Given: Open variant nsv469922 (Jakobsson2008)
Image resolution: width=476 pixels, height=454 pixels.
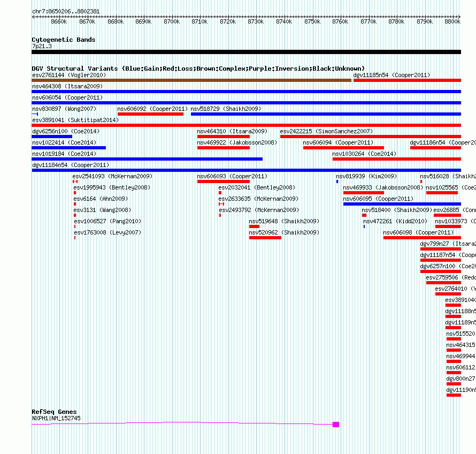Looking at the screenshot, I should coord(224,148).
